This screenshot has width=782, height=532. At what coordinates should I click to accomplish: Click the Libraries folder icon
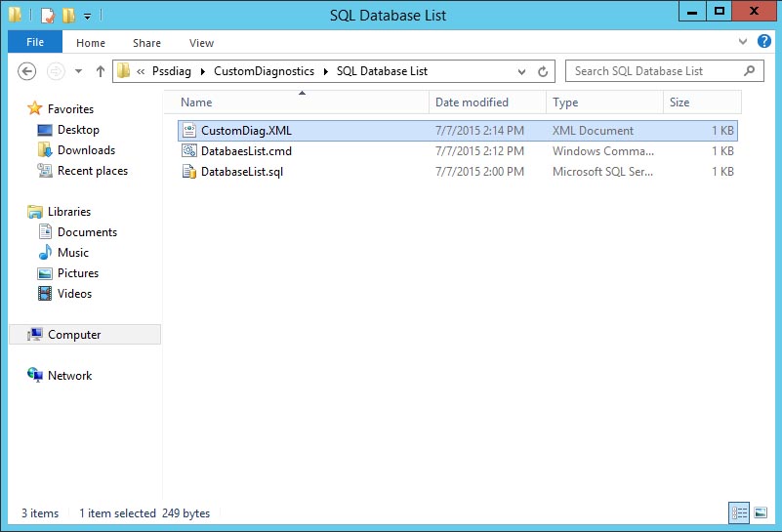click(x=35, y=212)
